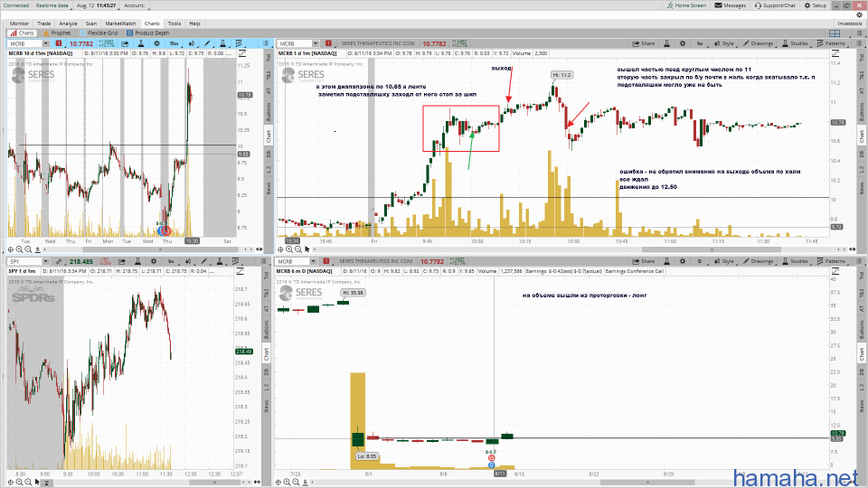Screen dimensions: 868x488
Task: Expand the MCRB symbol dropdown in the daily chart
Action: [313, 261]
